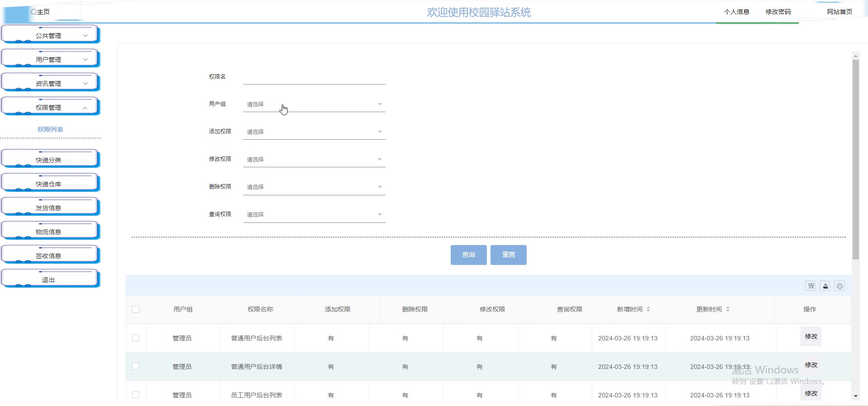Open the table column filter icon
The height and width of the screenshot is (406, 868).
pyautogui.click(x=811, y=286)
